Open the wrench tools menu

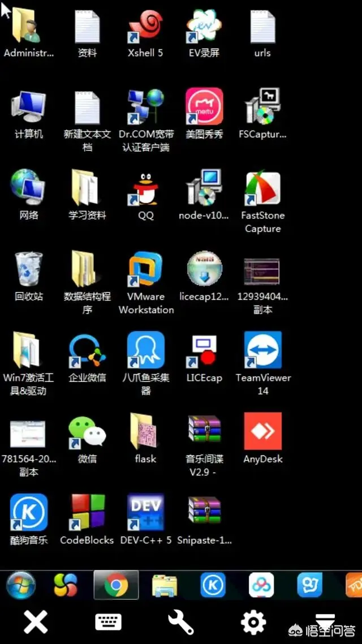pos(180,622)
